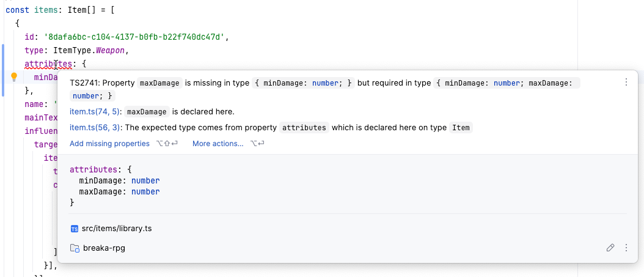Open the three-dot menu beside the pencil icon
This screenshot has width=644, height=277.
626,248
